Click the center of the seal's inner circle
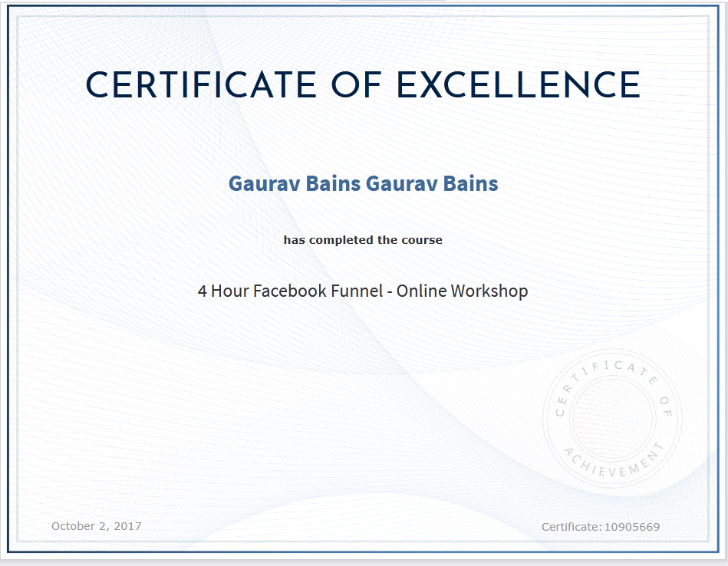 pyautogui.click(x=612, y=418)
